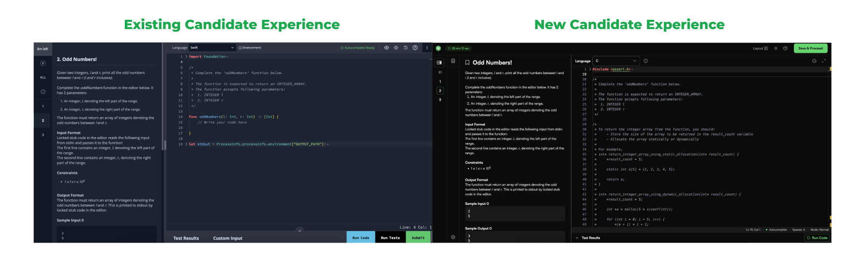Open the C language dropdown

tap(616, 61)
